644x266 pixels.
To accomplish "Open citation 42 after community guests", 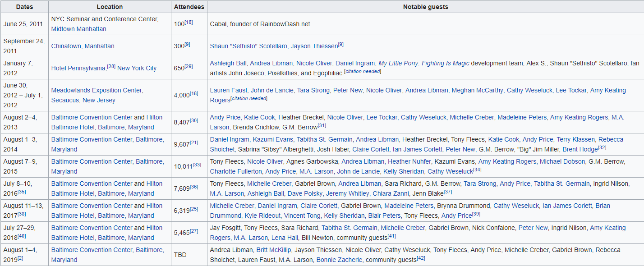I will pos(421,258).
